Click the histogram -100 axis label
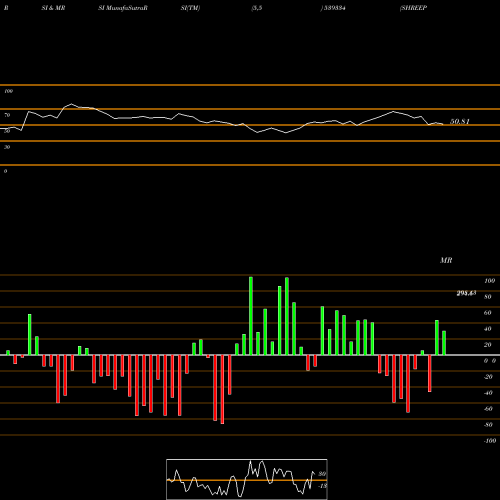Screen dimensions: 500x500 489,441
